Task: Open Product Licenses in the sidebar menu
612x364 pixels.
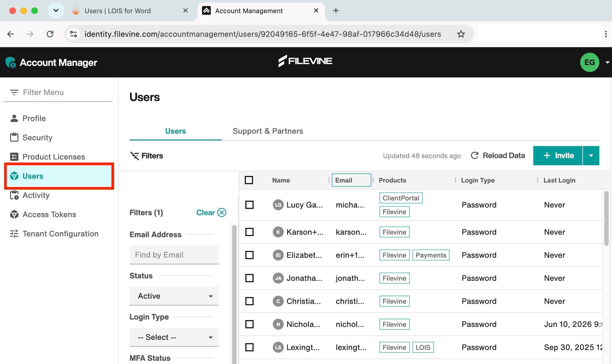Action: (54, 157)
